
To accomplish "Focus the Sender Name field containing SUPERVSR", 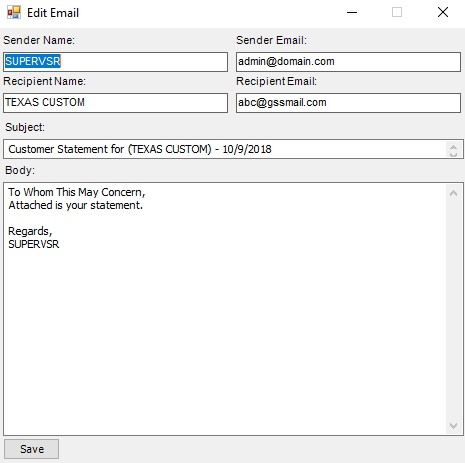I will (115, 62).
